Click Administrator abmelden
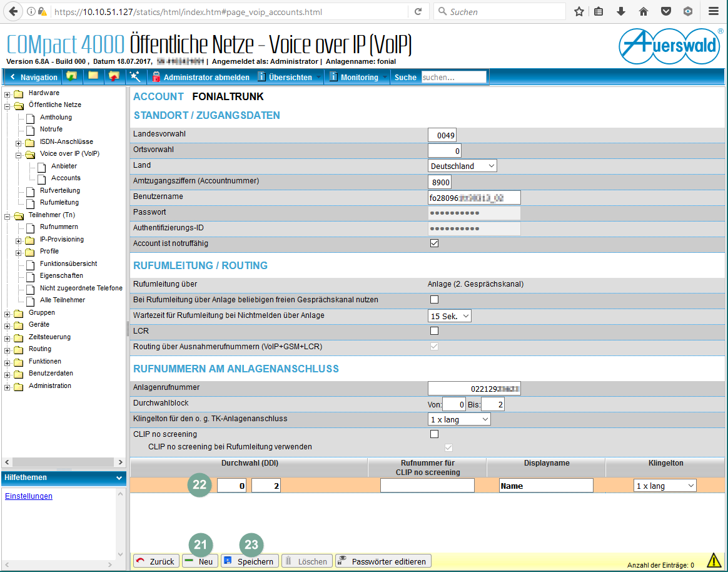The height and width of the screenshot is (572, 728). 201,77
